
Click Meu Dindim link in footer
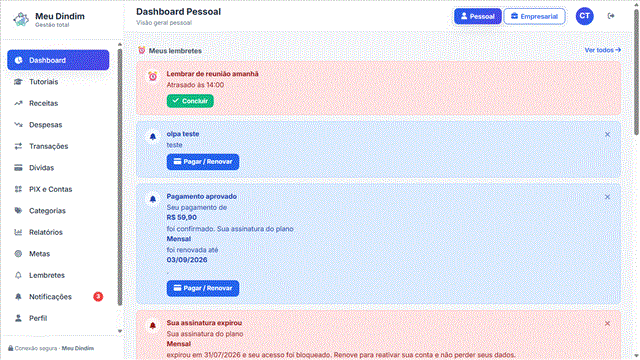[x=78, y=348]
